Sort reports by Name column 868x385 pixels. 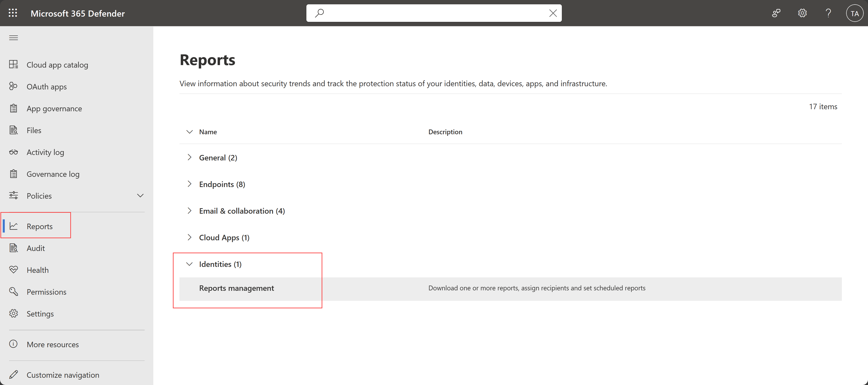pos(208,131)
